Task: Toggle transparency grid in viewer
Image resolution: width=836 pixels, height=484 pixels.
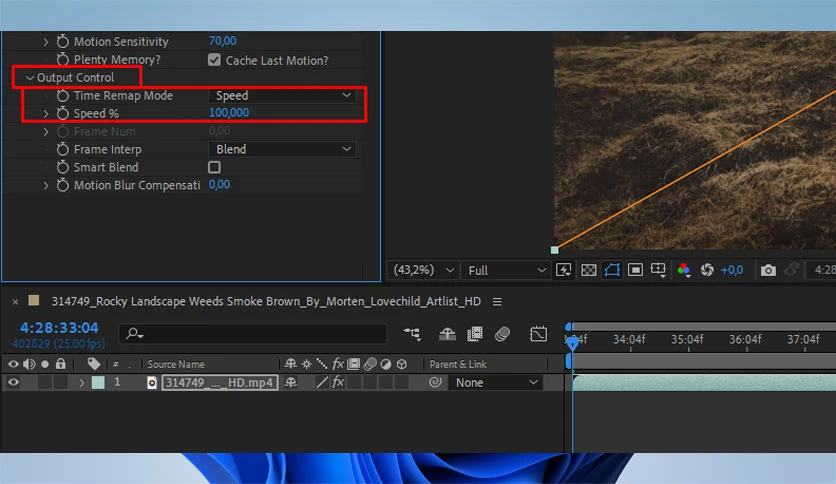Action: point(589,270)
